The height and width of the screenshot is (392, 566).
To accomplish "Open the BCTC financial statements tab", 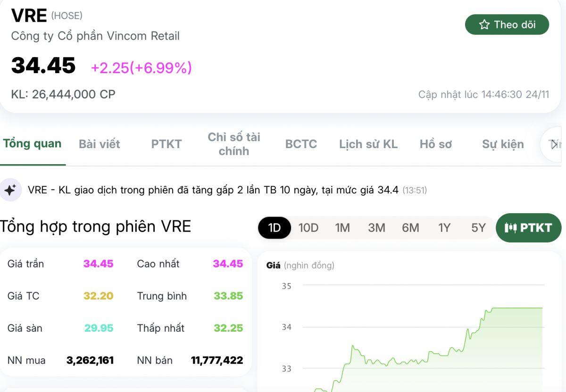I will click(300, 144).
